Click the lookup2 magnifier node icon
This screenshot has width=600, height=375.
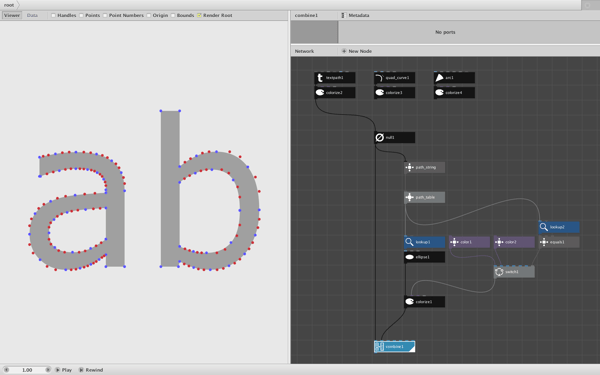[544, 227]
